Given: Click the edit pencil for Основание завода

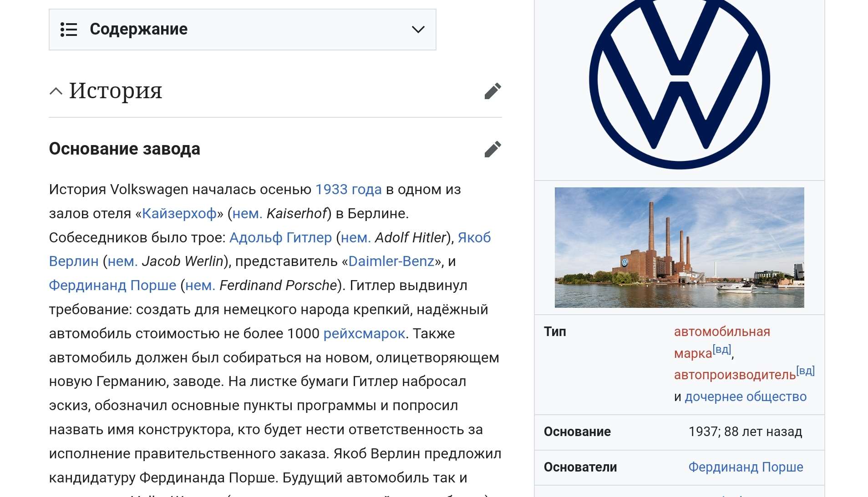Looking at the screenshot, I should 492,149.
